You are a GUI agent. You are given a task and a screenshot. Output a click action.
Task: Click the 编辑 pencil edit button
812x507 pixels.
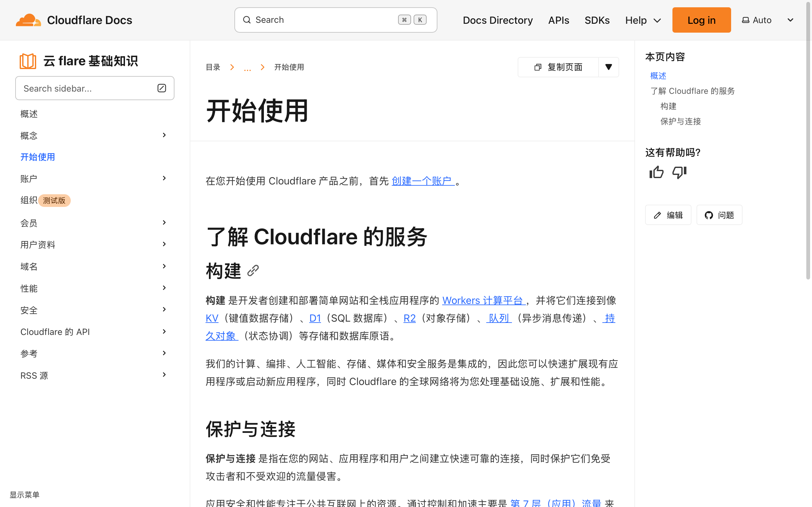(x=668, y=215)
